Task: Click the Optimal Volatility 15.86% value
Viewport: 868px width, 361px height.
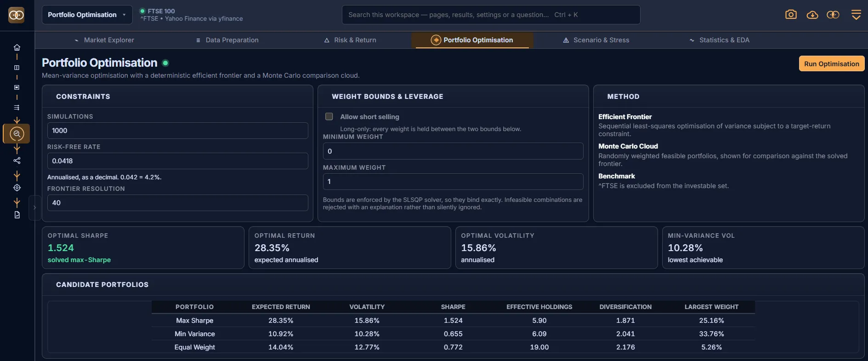Action: pyautogui.click(x=478, y=248)
